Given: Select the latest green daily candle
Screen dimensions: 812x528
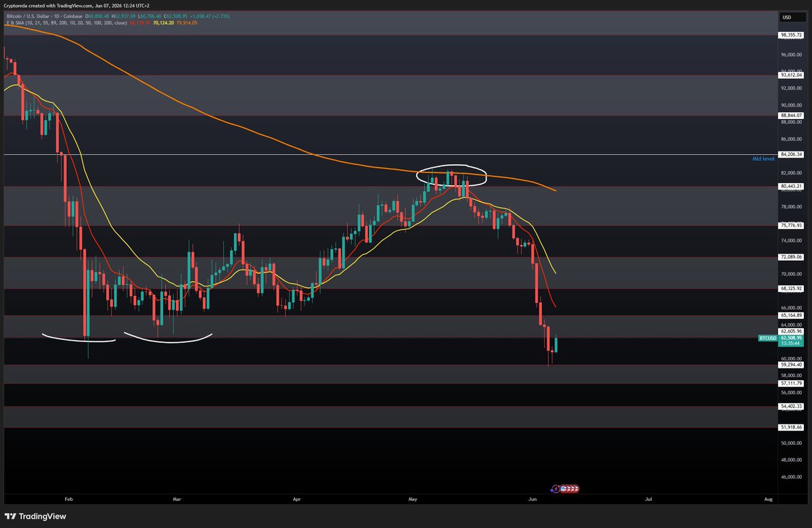Looking at the screenshot, I should pos(556,344).
